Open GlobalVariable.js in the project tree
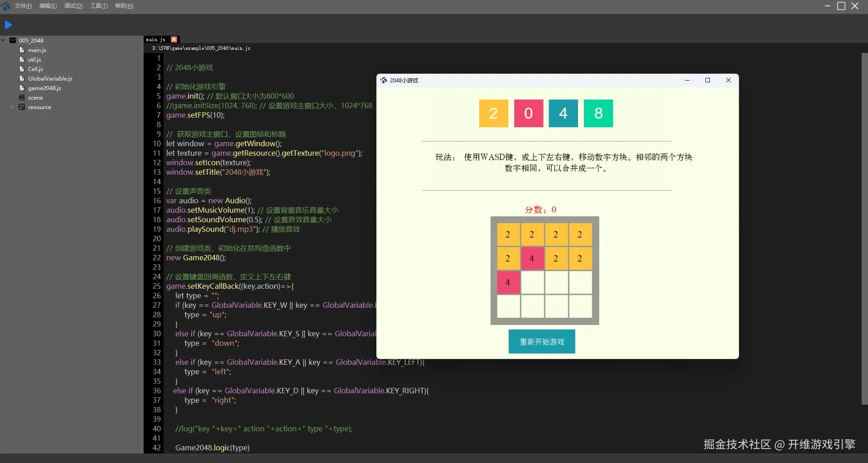The width and height of the screenshot is (868, 463). coord(50,79)
